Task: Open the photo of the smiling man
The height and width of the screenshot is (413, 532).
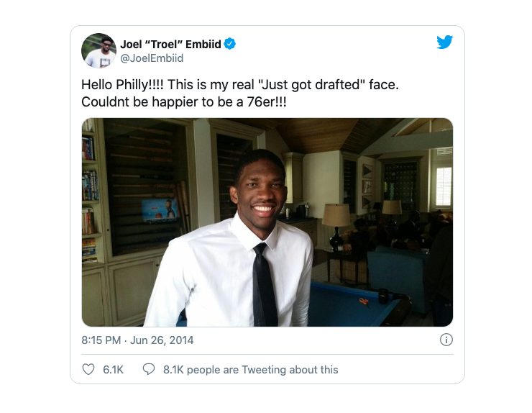Action: (267, 222)
